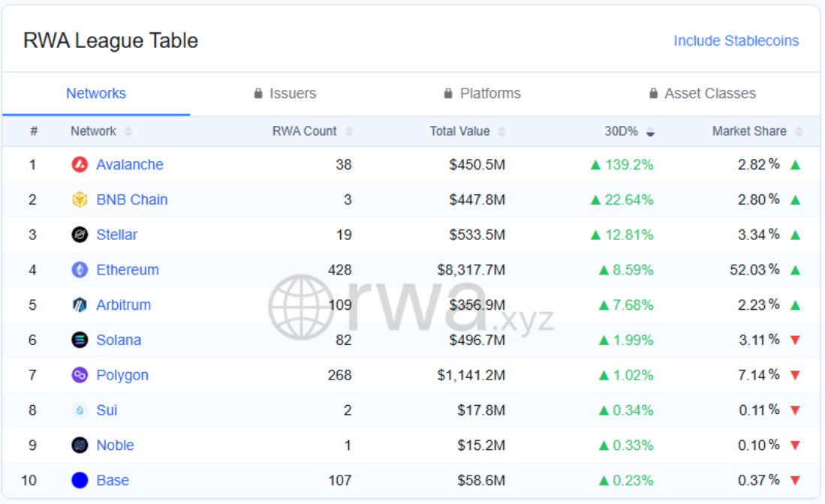
Task: Switch to the Issuers tab
Action: [285, 94]
